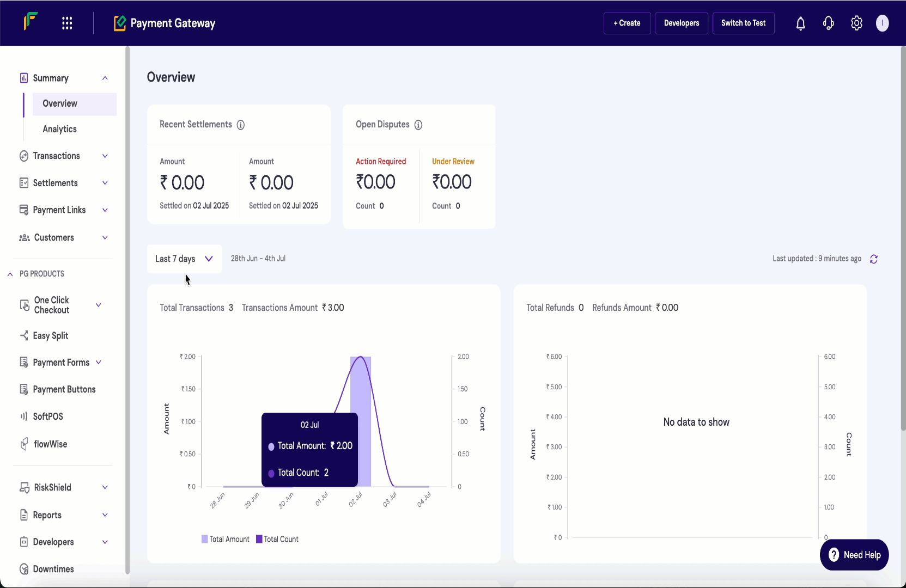Click the Payment Gateway logo icon

(x=120, y=23)
